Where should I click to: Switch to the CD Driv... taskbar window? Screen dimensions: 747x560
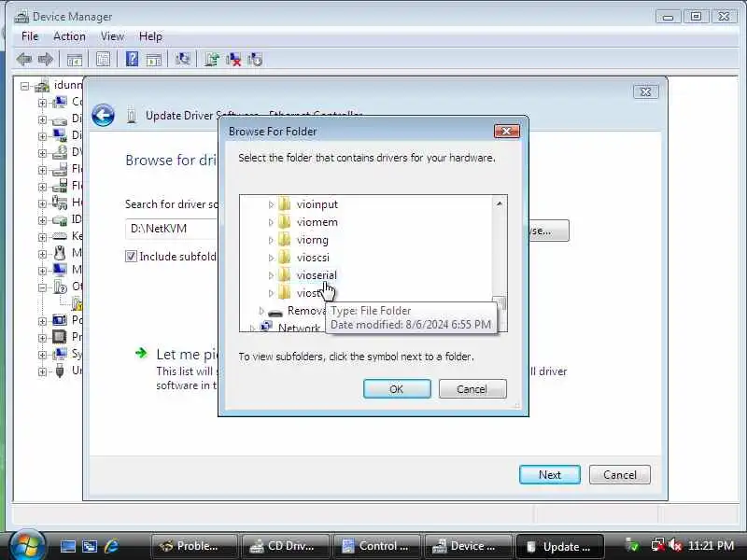pos(285,546)
